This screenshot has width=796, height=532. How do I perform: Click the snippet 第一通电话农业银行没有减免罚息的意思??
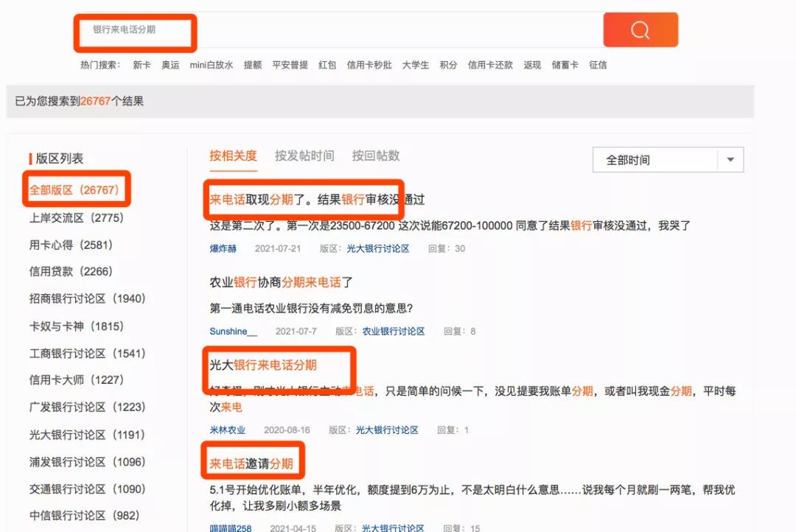(311, 308)
